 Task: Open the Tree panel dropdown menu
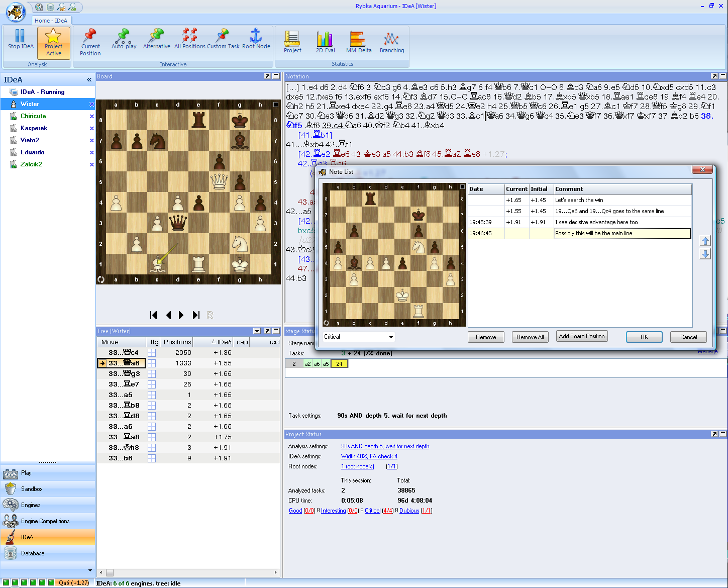pos(257,331)
